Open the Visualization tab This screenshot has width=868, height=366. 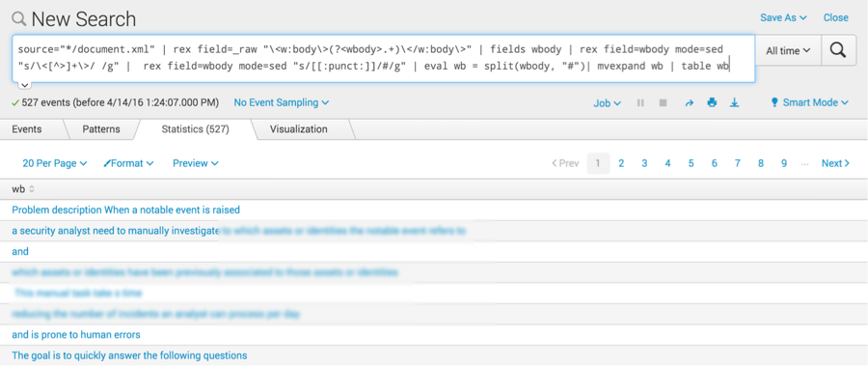coord(298,129)
